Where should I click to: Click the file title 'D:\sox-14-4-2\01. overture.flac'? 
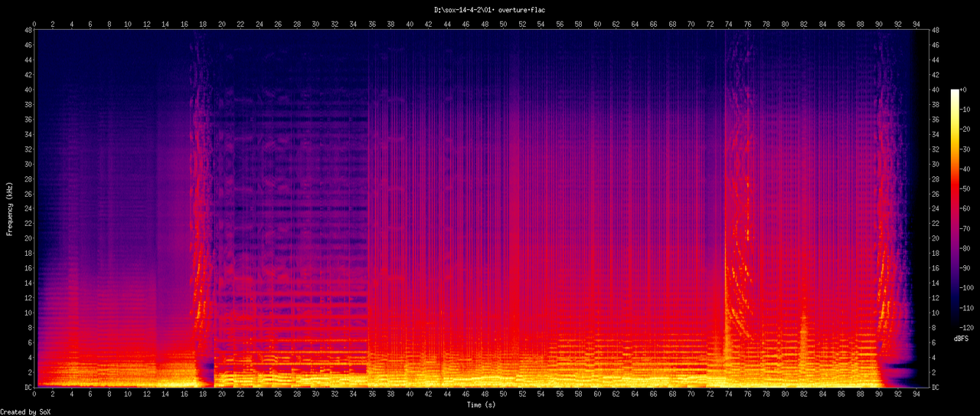[x=490, y=10]
